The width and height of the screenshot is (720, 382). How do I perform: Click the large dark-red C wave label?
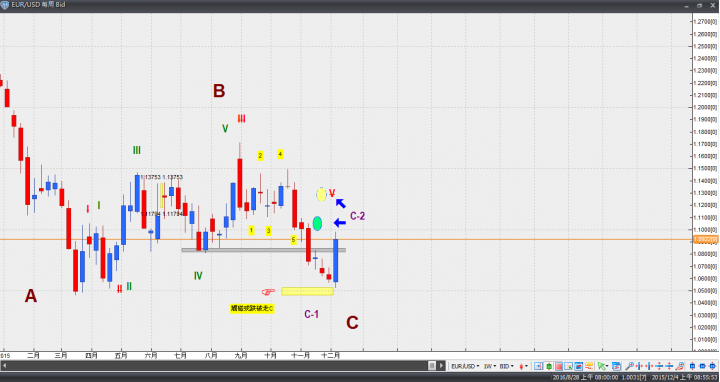(352, 323)
